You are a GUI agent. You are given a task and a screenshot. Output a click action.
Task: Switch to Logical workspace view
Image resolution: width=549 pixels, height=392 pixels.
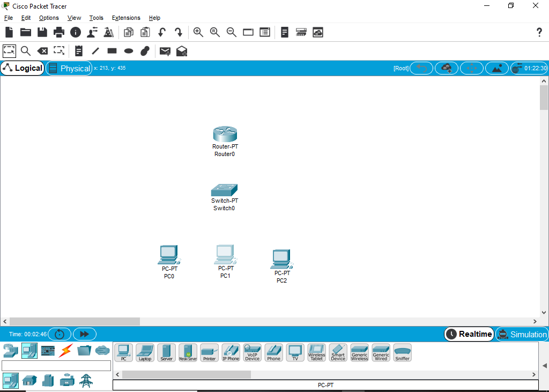(x=23, y=68)
